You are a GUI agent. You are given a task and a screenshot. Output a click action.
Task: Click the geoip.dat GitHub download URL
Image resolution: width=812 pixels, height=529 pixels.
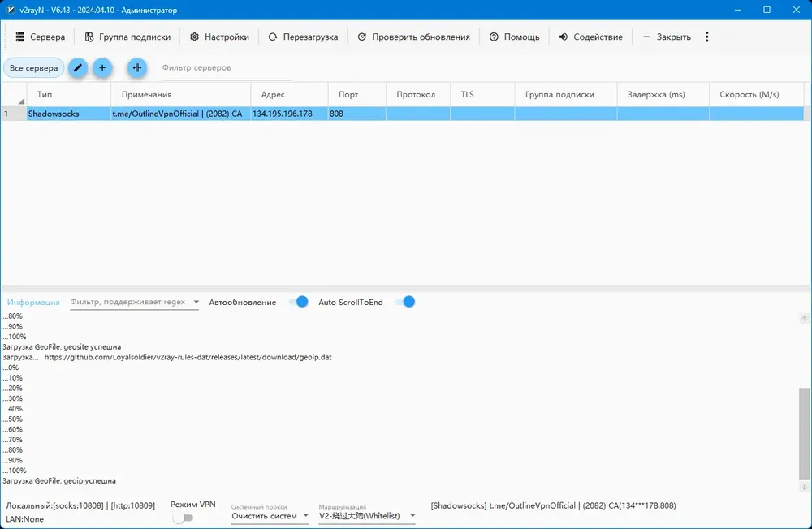(188, 357)
